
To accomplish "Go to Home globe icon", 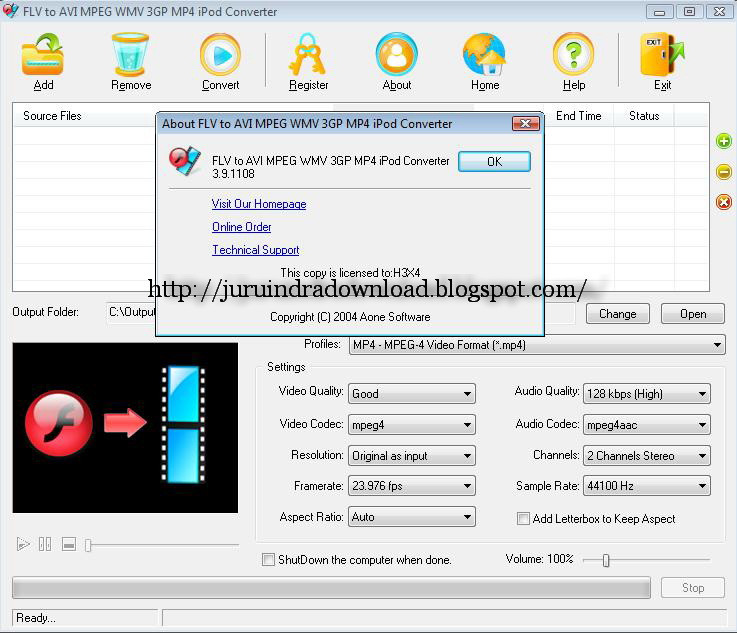I will click(x=484, y=55).
